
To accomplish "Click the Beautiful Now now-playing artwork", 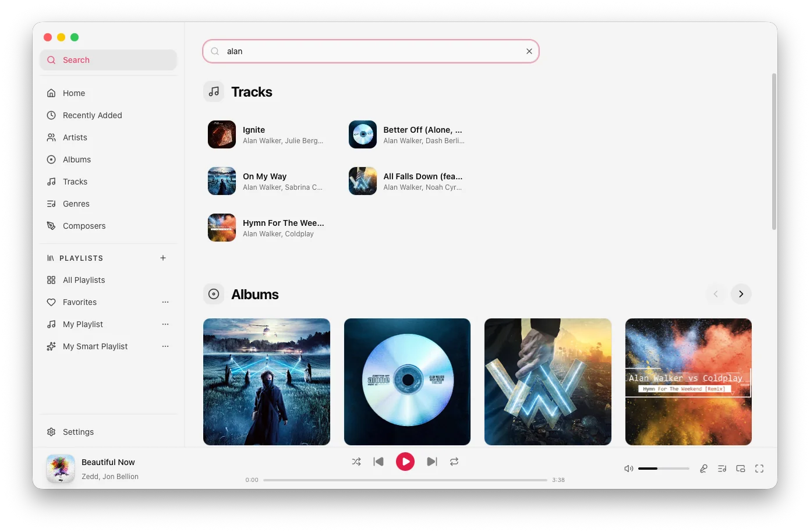I will pos(61,469).
